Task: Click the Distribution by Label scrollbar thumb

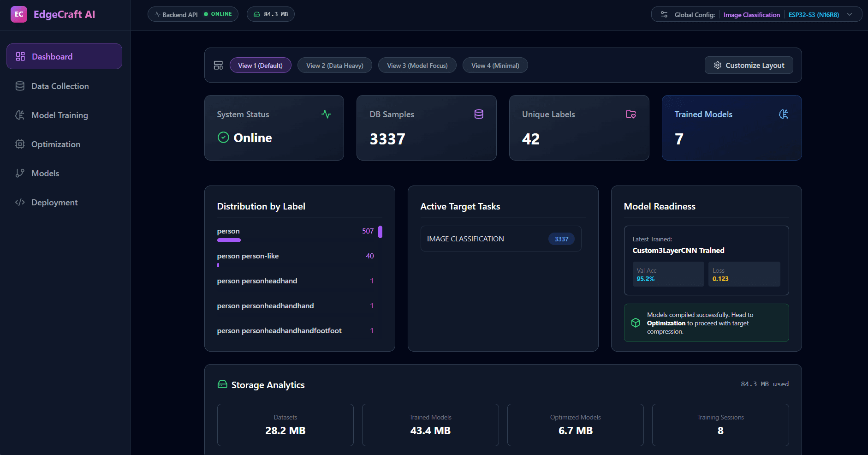Action: (x=380, y=232)
